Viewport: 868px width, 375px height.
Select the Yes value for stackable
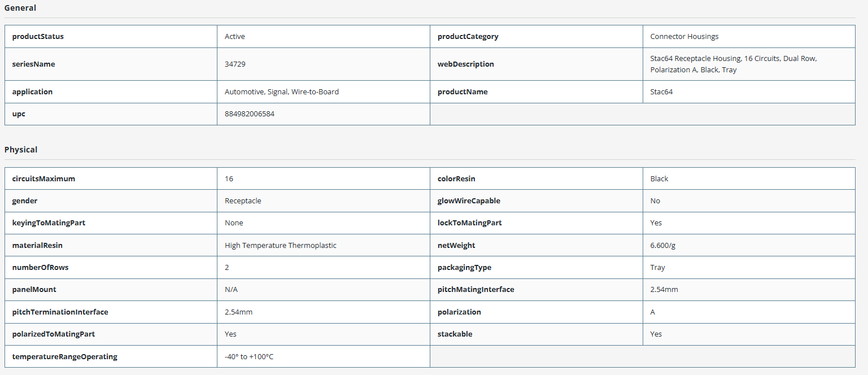pyautogui.click(x=656, y=334)
